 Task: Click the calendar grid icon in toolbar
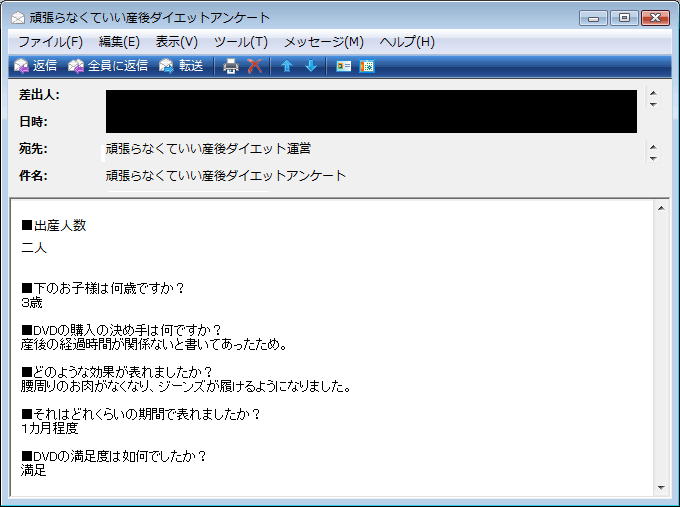click(x=367, y=66)
